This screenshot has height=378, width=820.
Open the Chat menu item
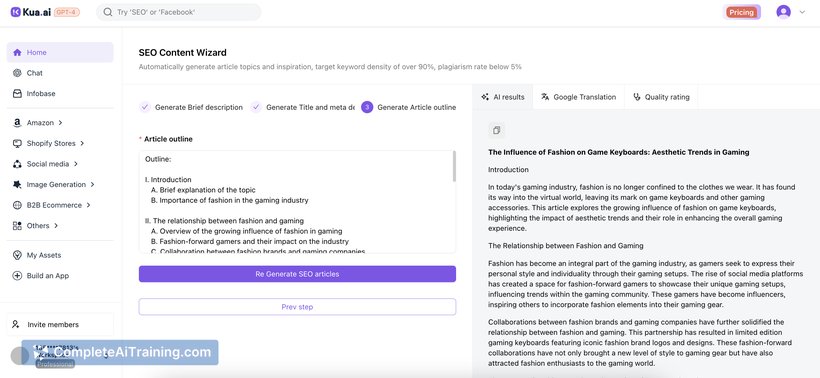pos(60,73)
